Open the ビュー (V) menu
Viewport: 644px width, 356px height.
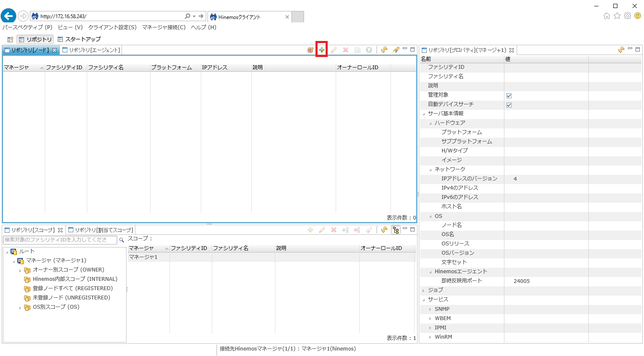70,27
